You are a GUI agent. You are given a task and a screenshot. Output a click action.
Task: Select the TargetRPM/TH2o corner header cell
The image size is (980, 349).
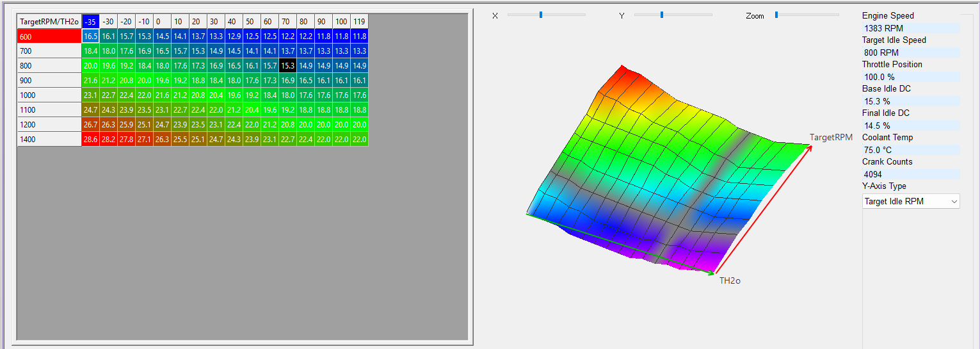pyautogui.click(x=49, y=21)
